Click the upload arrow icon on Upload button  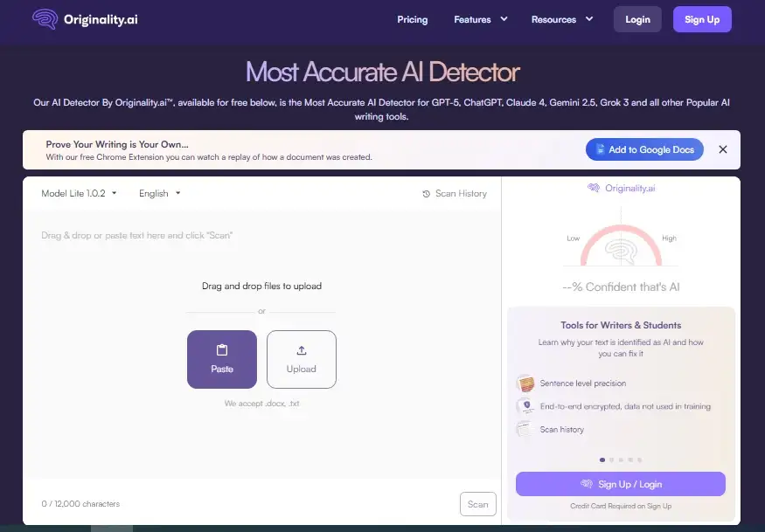[x=301, y=351]
